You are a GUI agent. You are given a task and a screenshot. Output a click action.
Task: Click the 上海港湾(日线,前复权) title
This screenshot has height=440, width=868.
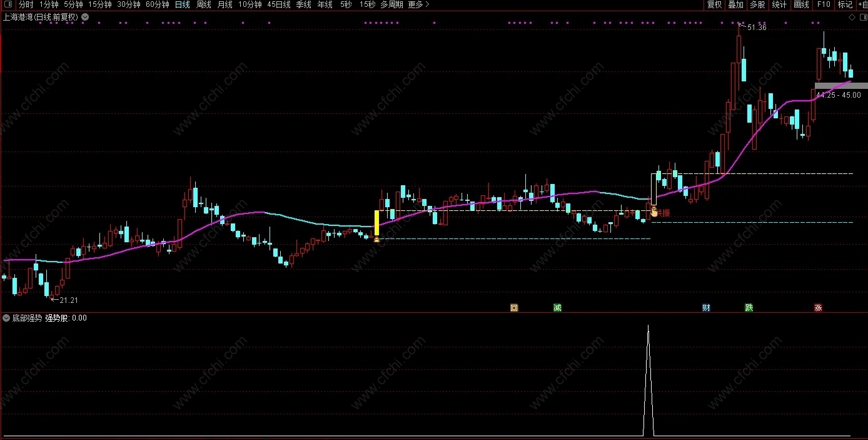coord(41,17)
